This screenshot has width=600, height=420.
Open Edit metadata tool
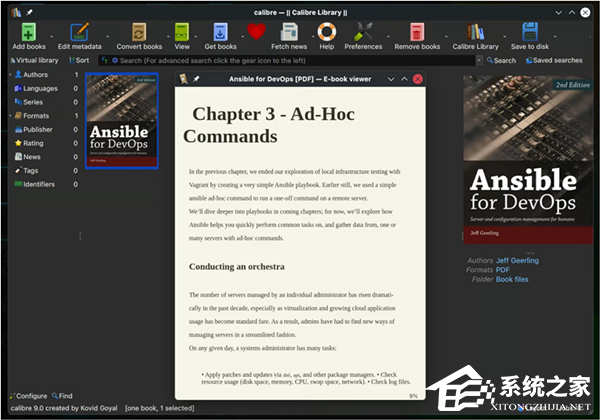coord(80,32)
